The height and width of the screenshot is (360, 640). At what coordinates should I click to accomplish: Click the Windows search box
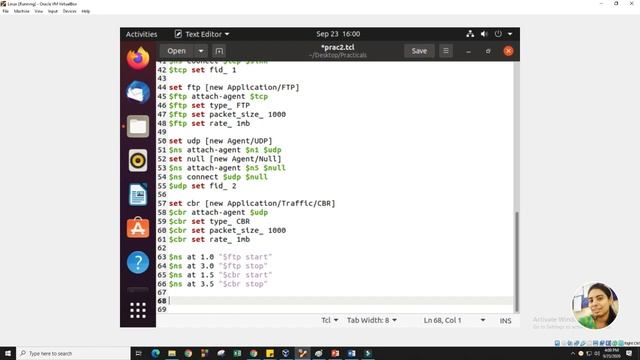coord(73,353)
